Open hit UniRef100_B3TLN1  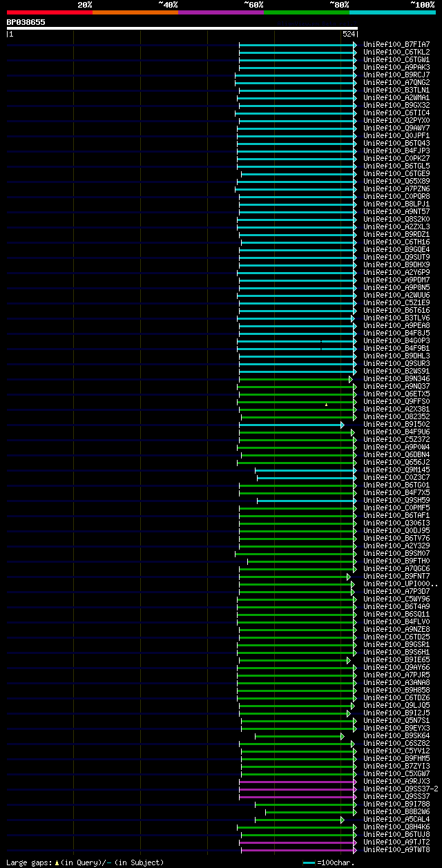click(x=396, y=90)
